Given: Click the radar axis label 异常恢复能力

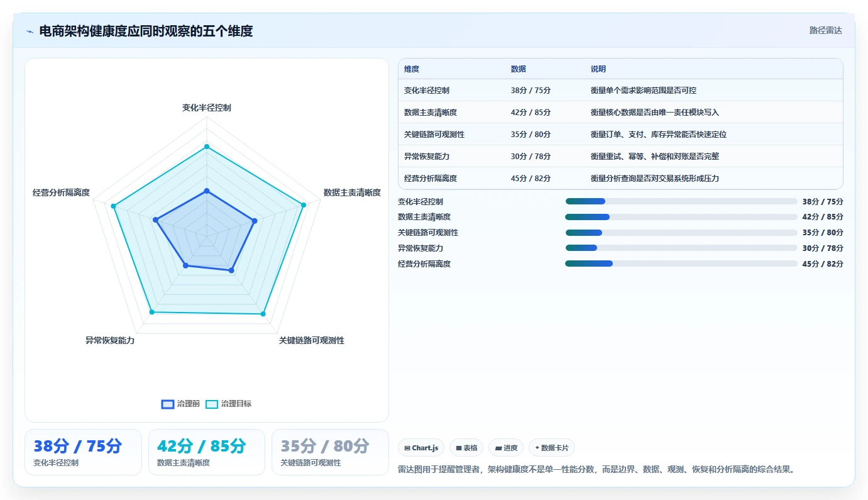Looking at the screenshot, I should pos(110,340).
